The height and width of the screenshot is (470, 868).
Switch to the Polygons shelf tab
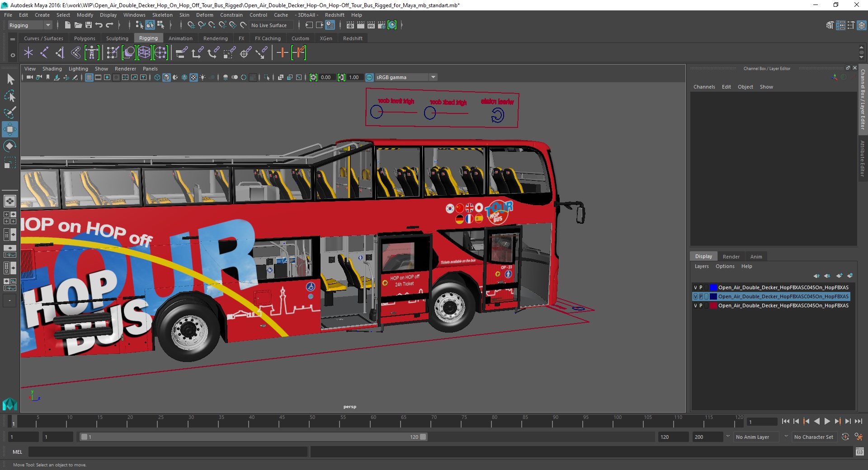click(x=85, y=38)
